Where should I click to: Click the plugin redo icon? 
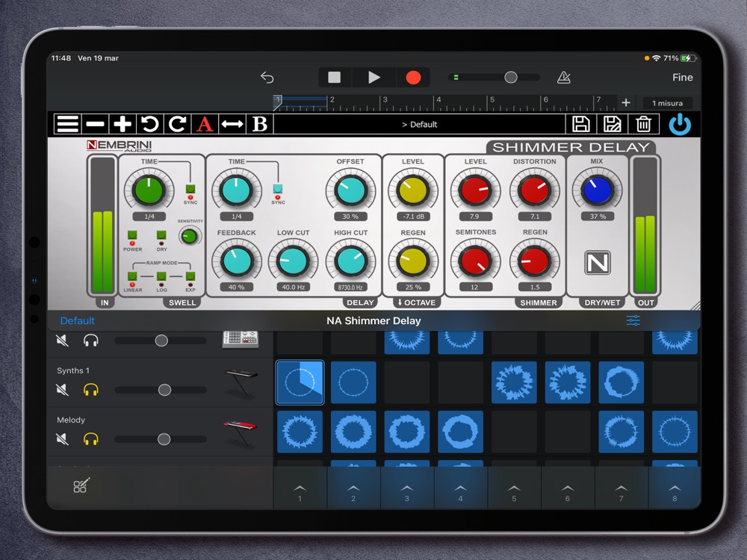[x=177, y=124]
